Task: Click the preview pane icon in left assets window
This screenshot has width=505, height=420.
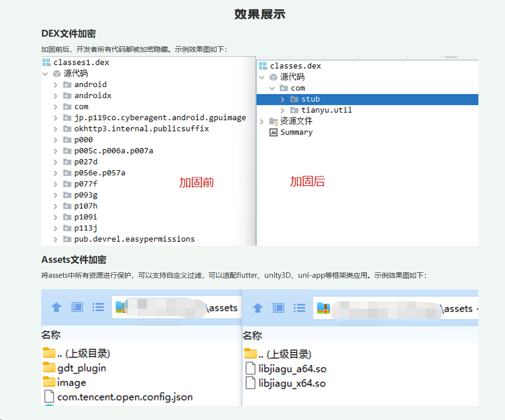Action: (x=77, y=307)
